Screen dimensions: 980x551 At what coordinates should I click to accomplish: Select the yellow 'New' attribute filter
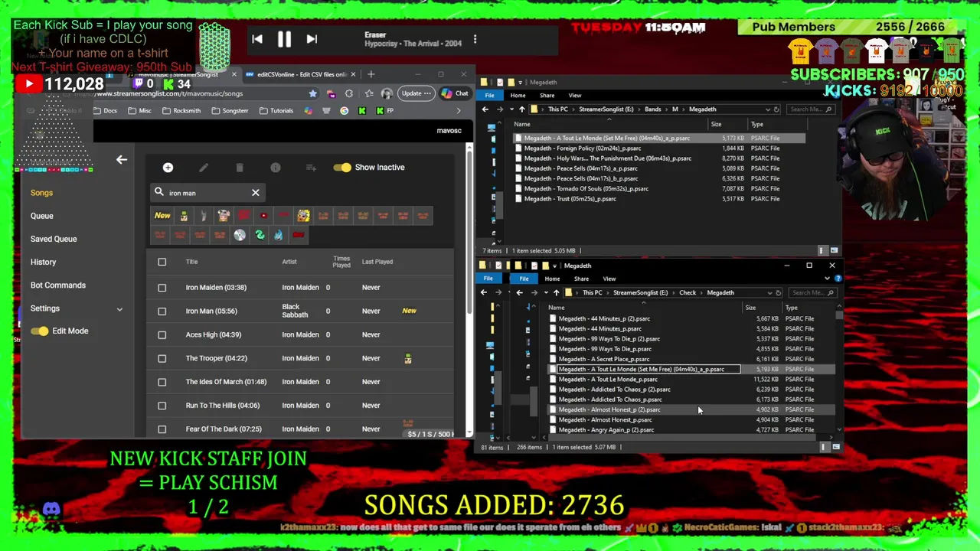pos(162,216)
